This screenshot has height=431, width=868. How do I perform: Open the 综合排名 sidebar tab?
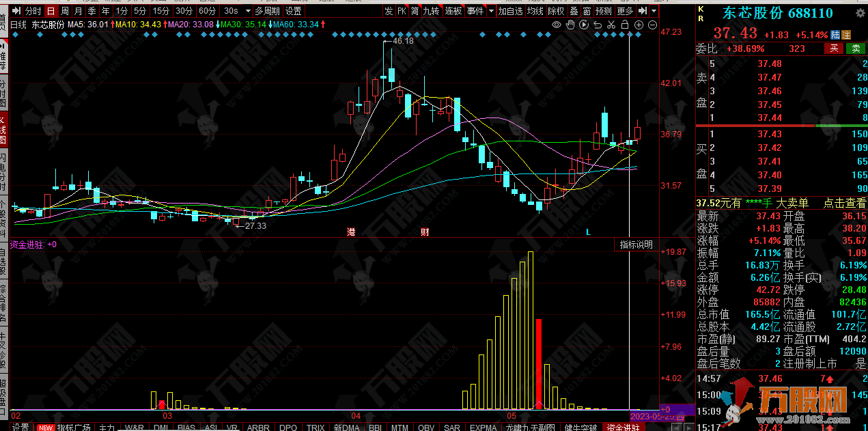[3, 302]
